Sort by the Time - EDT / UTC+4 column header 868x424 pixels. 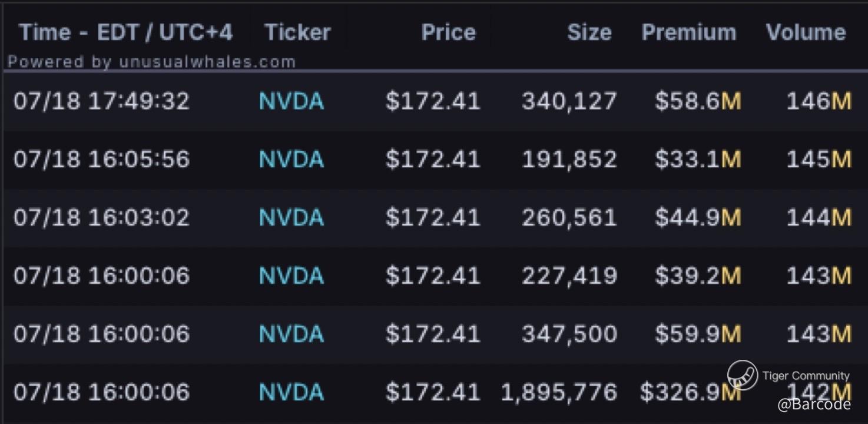126,32
